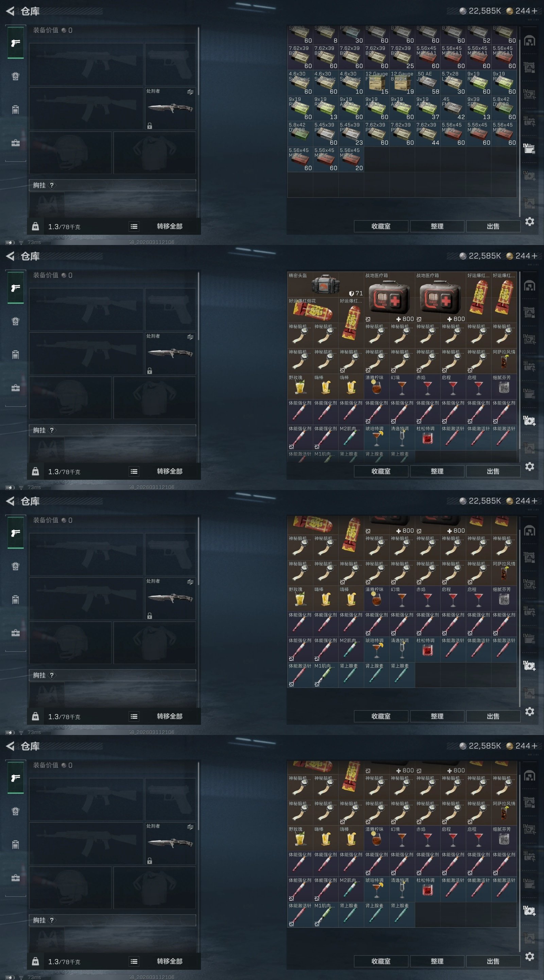Select the 7.62x39 PS stack of 44
The image size is (544, 980).
[428, 133]
